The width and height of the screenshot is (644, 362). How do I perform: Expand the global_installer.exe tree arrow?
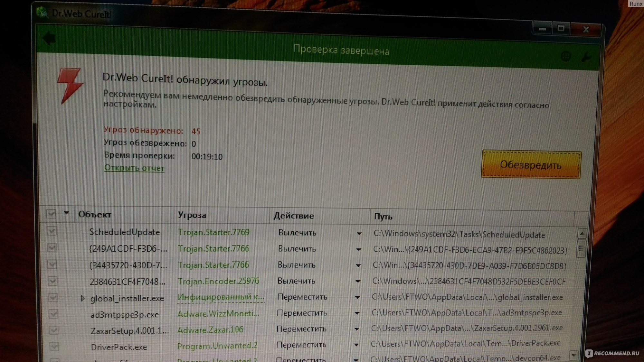click(x=82, y=299)
